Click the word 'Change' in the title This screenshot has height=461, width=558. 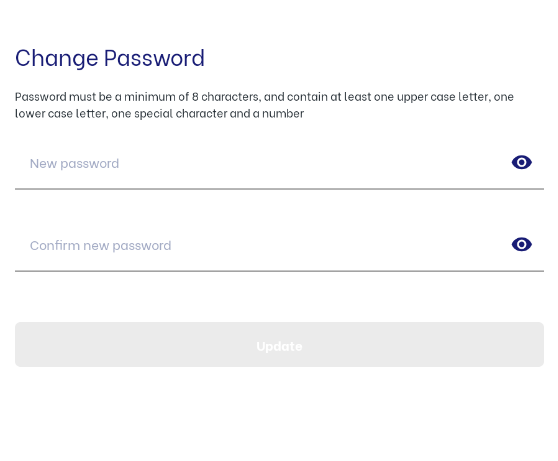(57, 58)
